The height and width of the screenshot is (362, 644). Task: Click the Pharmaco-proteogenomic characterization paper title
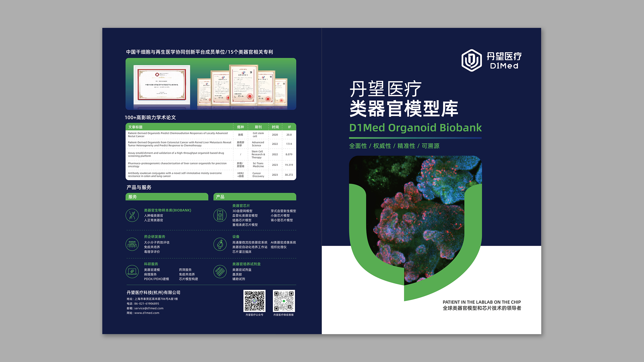tap(177, 165)
